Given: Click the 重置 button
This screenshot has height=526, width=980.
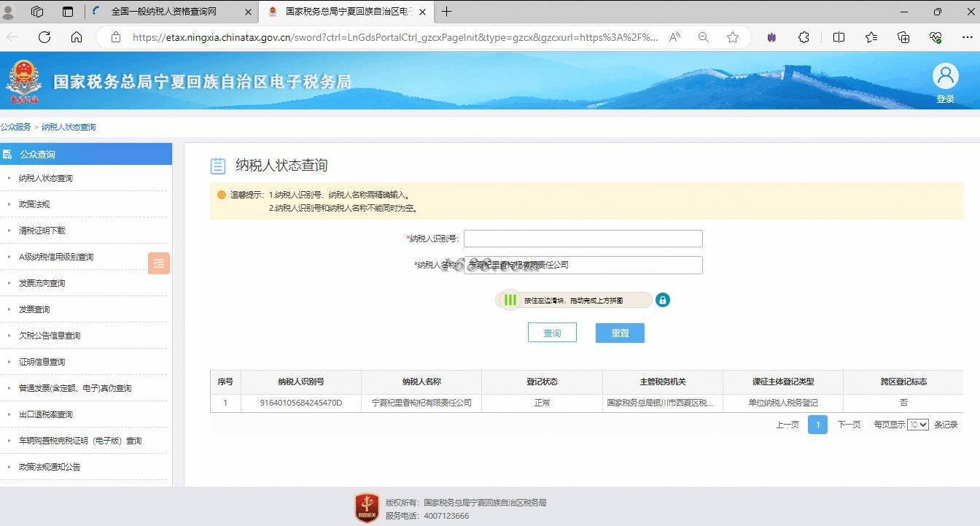Looking at the screenshot, I should click(x=620, y=333).
